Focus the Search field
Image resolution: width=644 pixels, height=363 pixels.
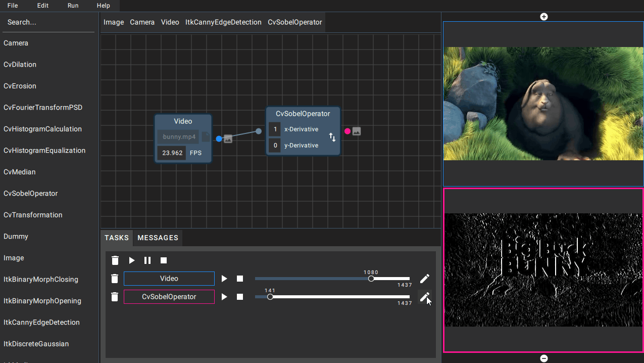(x=48, y=22)
